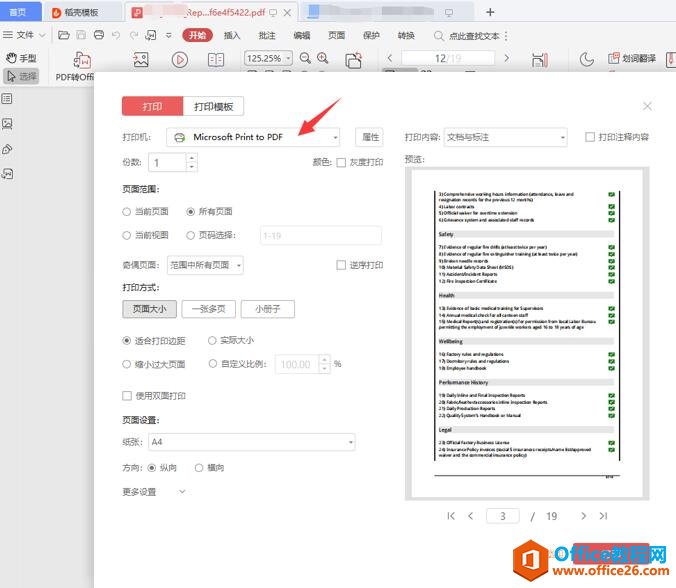Select the 当前页面 radio button
The image size is (676, 588).
127,212
